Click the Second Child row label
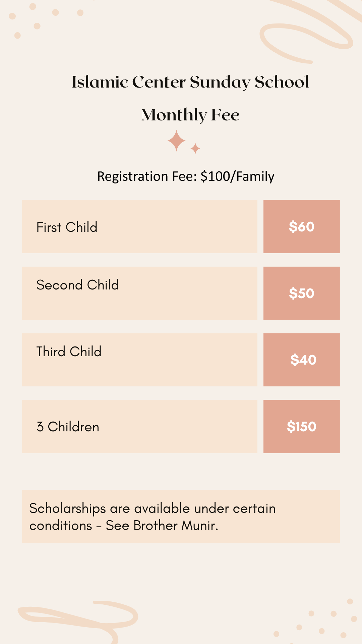 click(77, 285)
